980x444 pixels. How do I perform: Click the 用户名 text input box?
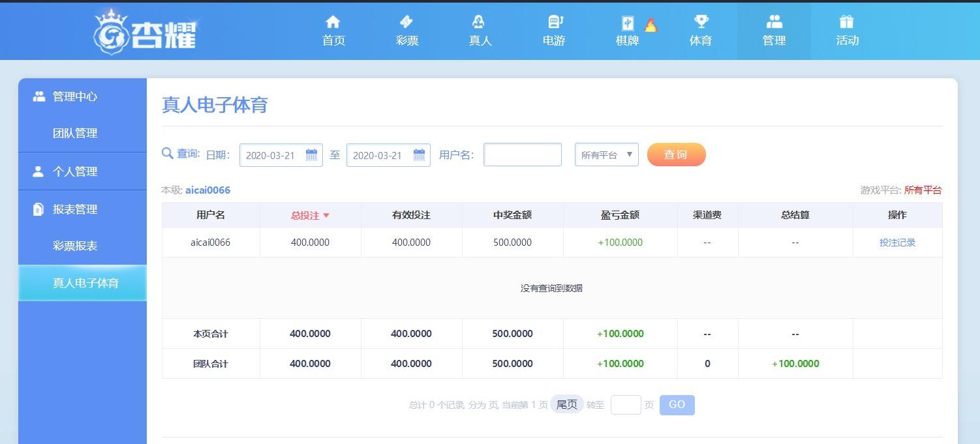coord(523,155)
